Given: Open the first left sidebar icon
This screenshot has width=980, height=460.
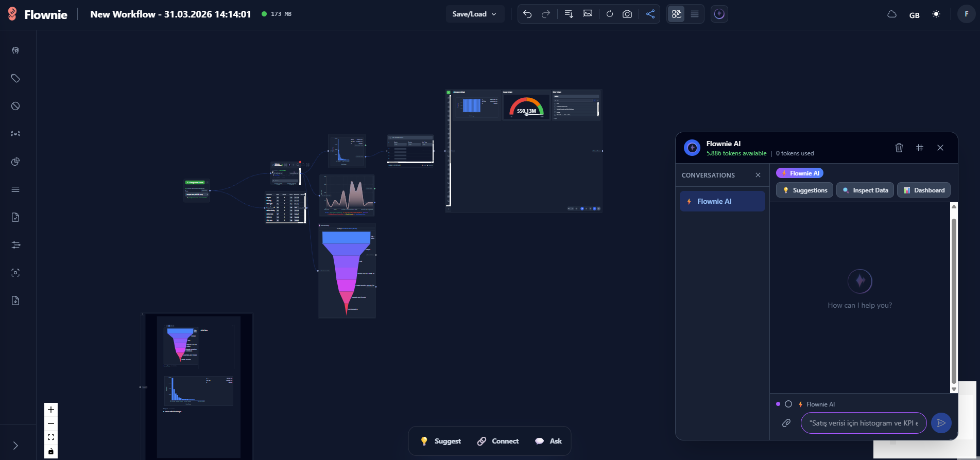Looking at the screenshot, I should pyautogui.click(x=15, y=50).
